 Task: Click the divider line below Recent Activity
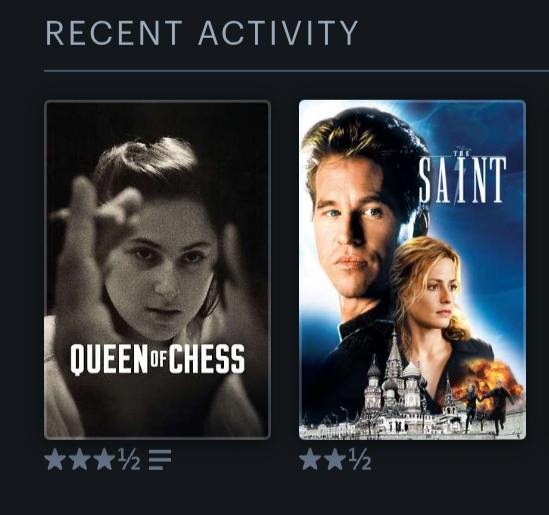pyautogui.click(x=297, y=71)
